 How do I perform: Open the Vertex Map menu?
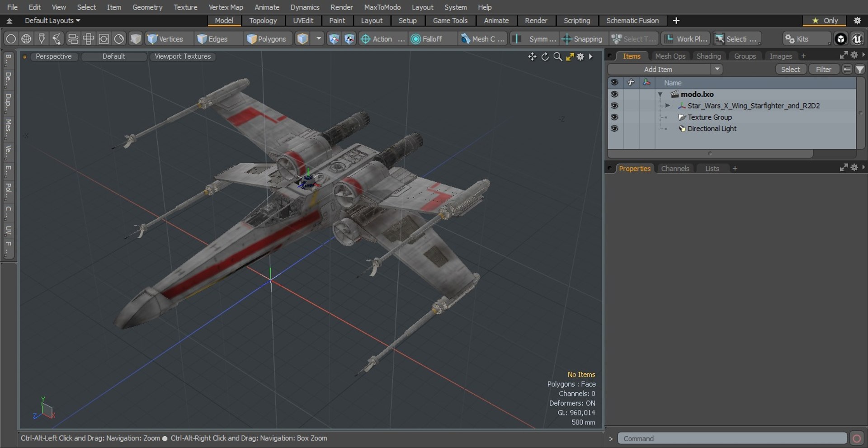226,7
